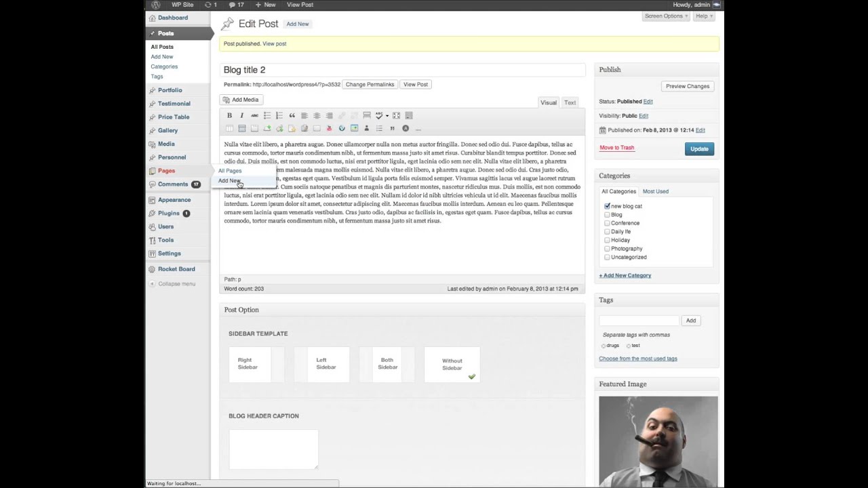
Task: Insert personnel shortcode via person icon
Action: tap(367, 128)
